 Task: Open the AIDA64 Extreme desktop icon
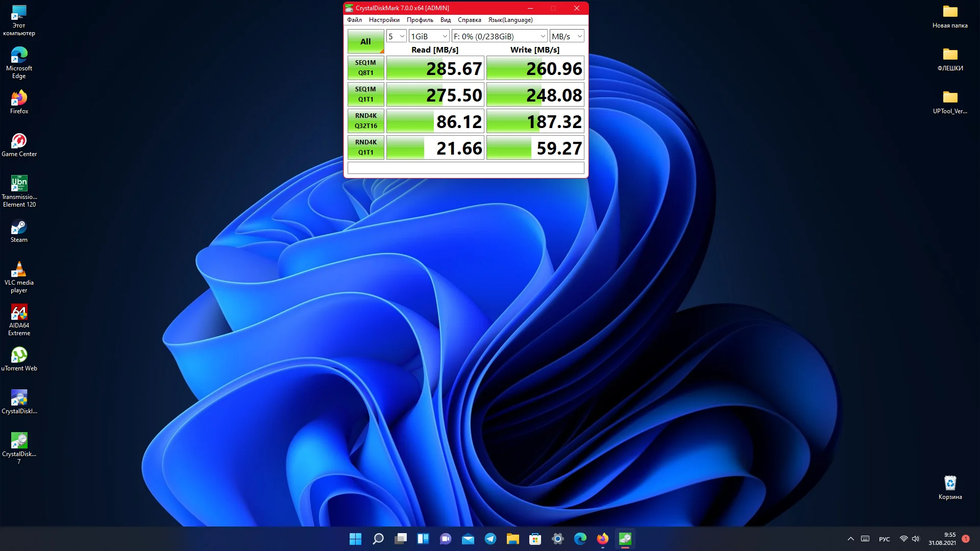click(x=19, y=314)
